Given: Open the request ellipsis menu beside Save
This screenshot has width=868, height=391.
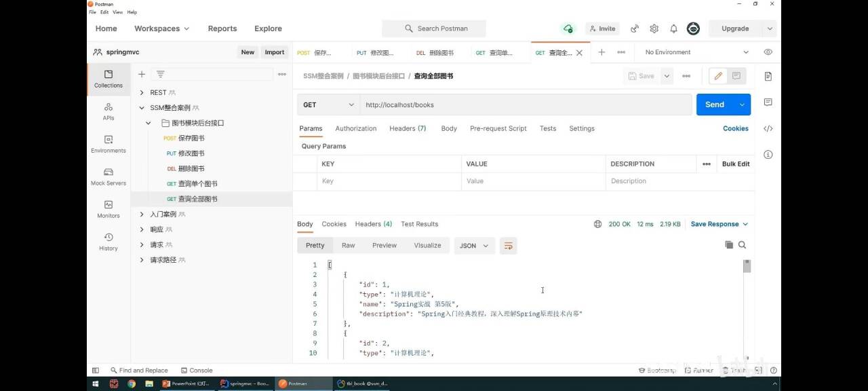Looking at the screenshot, I should [x=686, y=76].
